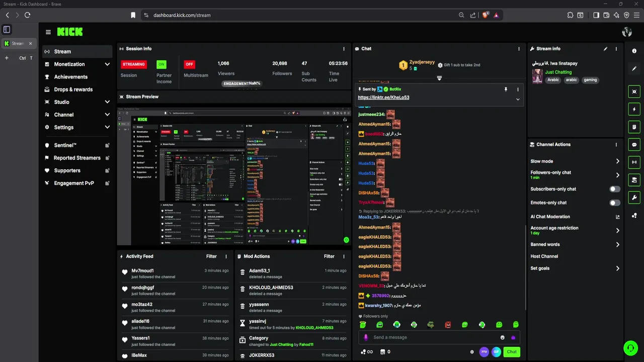Viewport: 644px width, 362px height.
Task: Click the KICK logo
Action: [x=69, y=32]
